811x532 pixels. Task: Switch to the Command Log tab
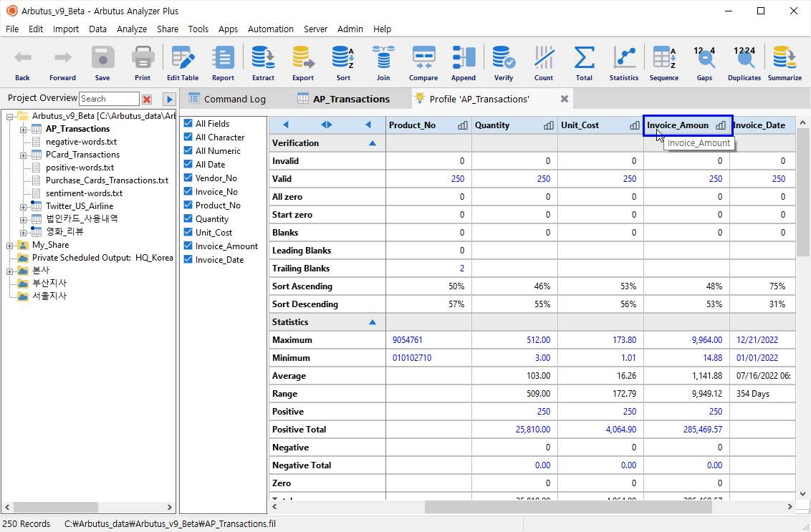click(x=226, y=99)
